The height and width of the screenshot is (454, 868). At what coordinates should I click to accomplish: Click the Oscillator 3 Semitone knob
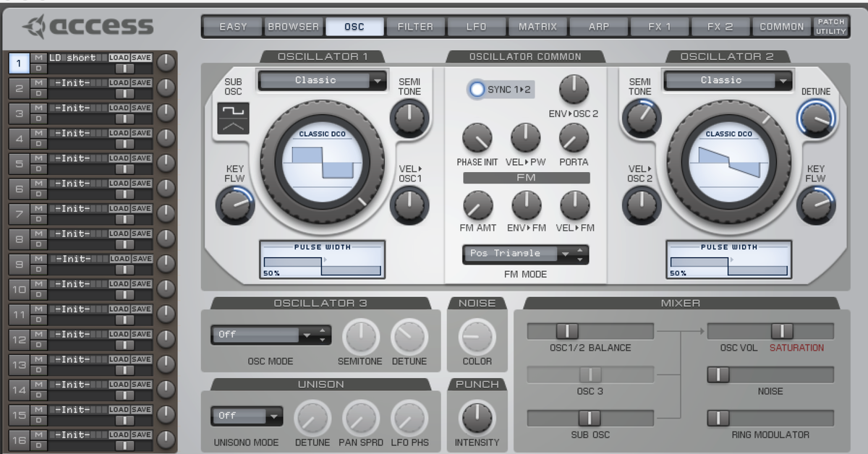(360, 337)
